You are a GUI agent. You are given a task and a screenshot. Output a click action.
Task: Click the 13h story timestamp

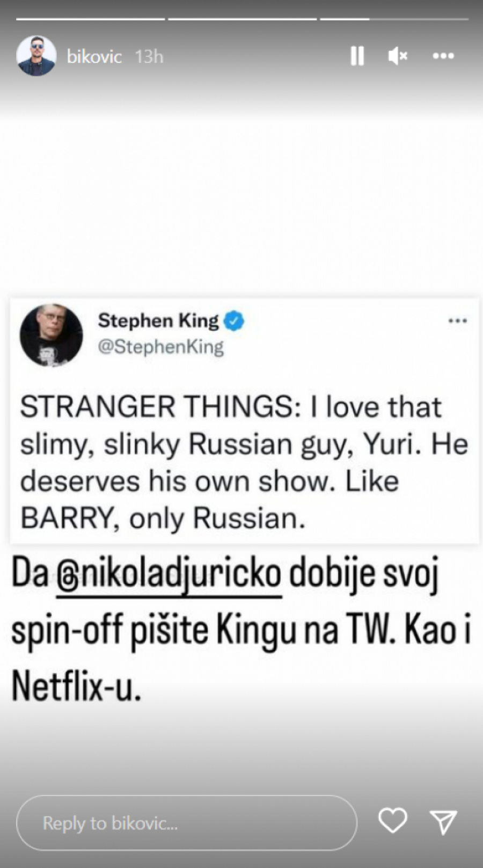pyautogui.click(x=149, y=56)
